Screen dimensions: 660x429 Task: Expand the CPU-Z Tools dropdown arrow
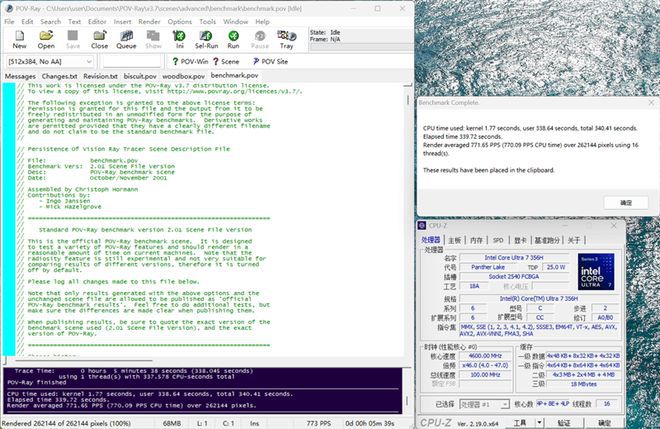539,422
